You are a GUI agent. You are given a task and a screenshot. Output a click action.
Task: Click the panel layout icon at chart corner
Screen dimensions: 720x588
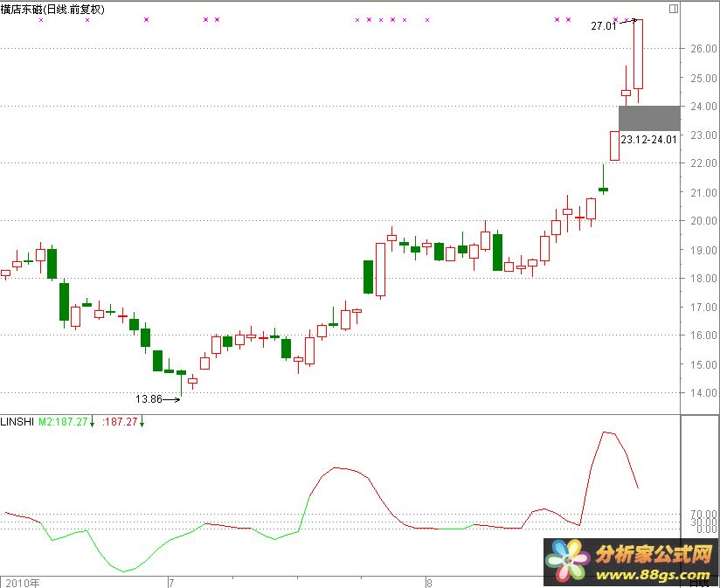674,9
